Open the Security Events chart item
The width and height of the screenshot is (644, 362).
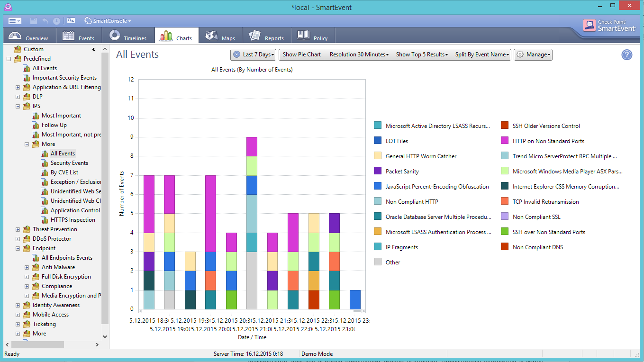pyautogui.click(x=69, y=163)
